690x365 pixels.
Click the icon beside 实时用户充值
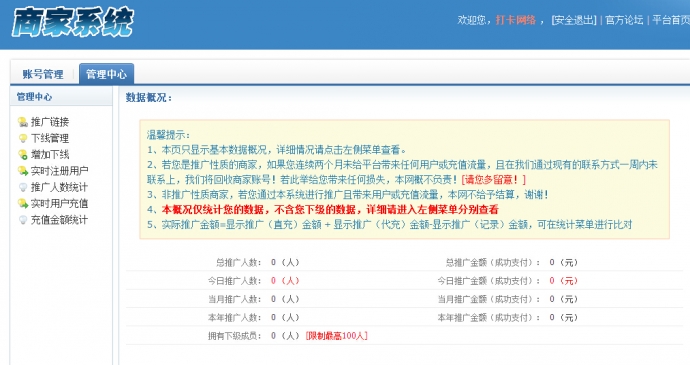pos(23,203)
